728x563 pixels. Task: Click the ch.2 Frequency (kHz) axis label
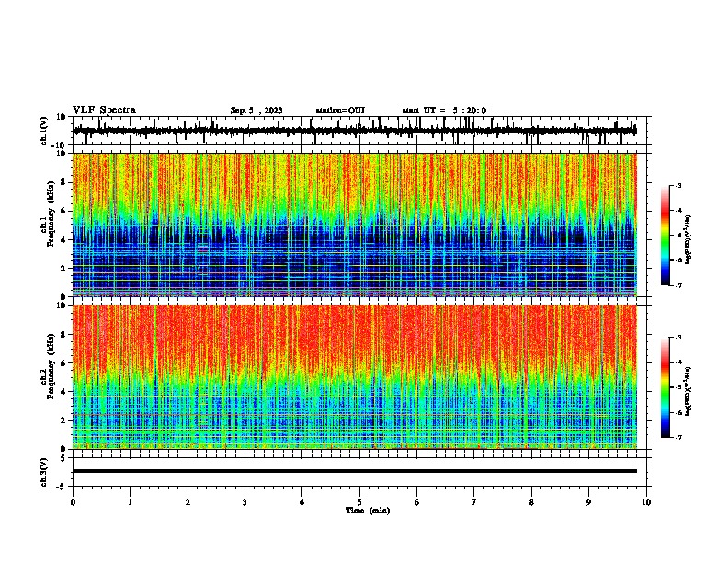pyautogui.click(x=47, y=366)
